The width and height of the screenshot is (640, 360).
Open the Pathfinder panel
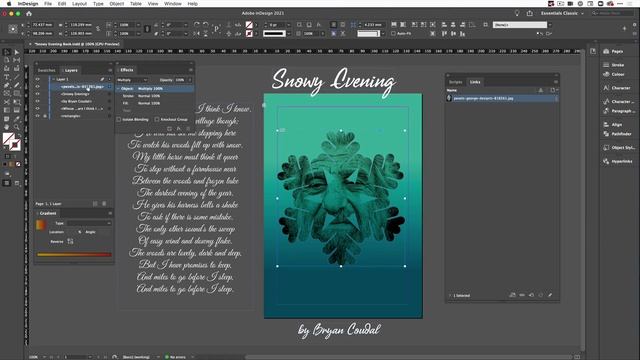pyautogui.click(x=617, y=134)
